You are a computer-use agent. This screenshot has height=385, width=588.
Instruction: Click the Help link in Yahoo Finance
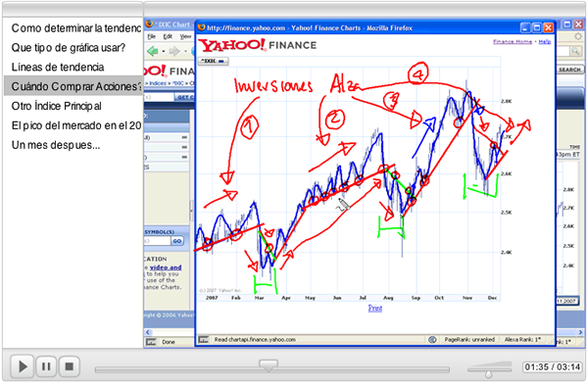tap(545, 41)
